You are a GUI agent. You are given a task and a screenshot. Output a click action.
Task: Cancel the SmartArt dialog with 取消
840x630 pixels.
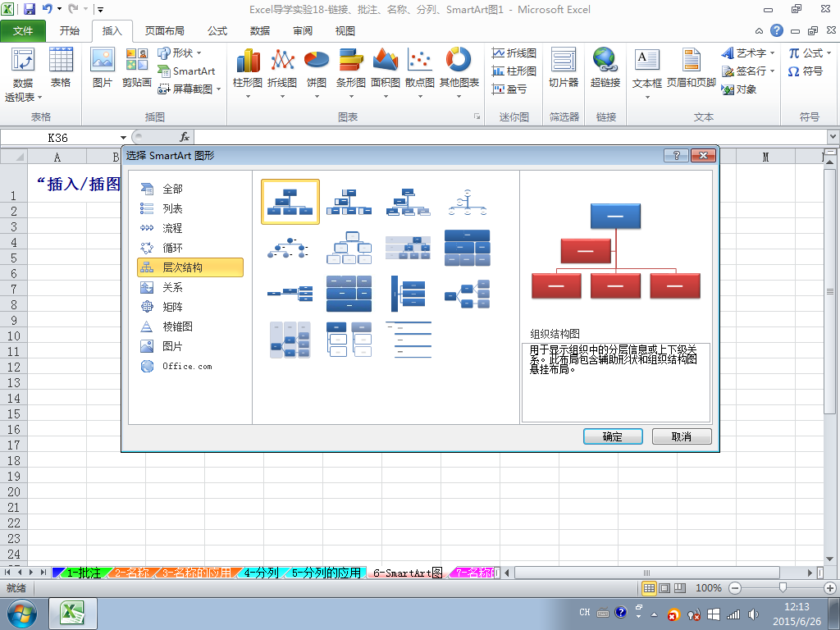tap(682, 436)
